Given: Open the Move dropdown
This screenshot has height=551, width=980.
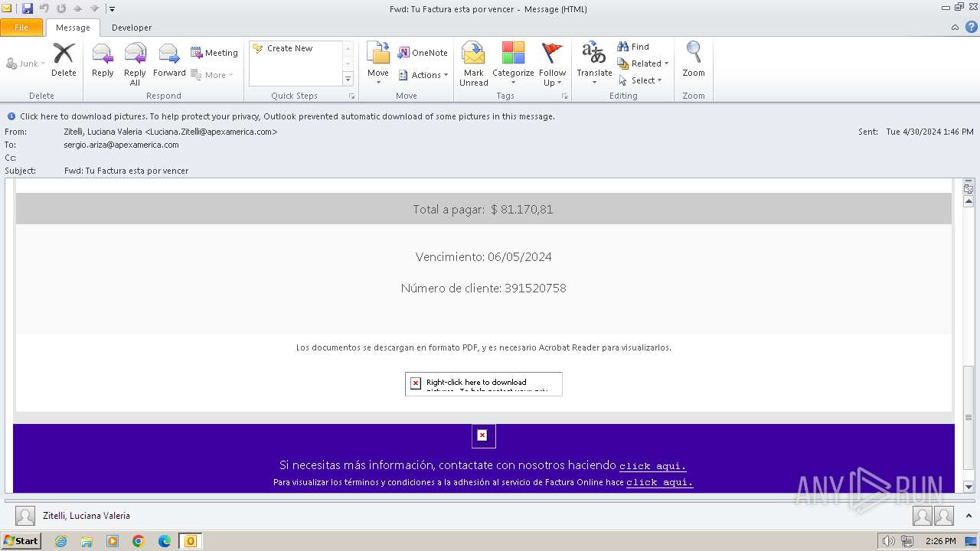Looking at the screenshot, I should click(378, 64).
